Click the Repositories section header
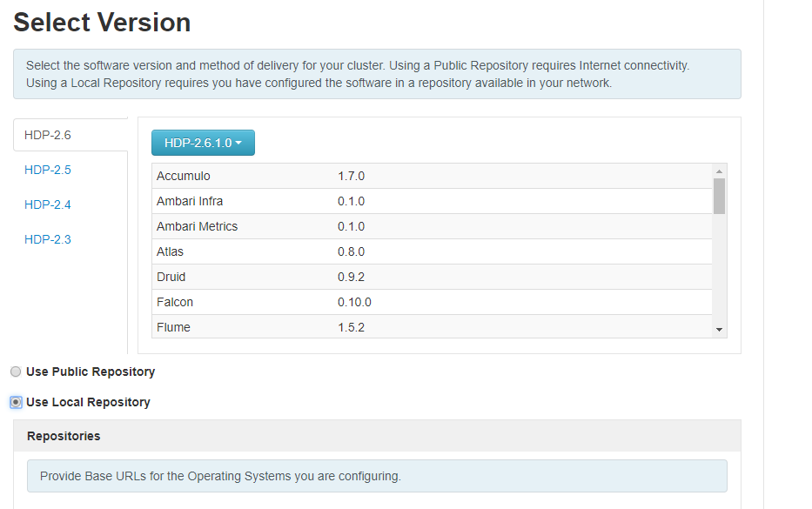Viewport: 812px width, 509px height. [377, 436]
